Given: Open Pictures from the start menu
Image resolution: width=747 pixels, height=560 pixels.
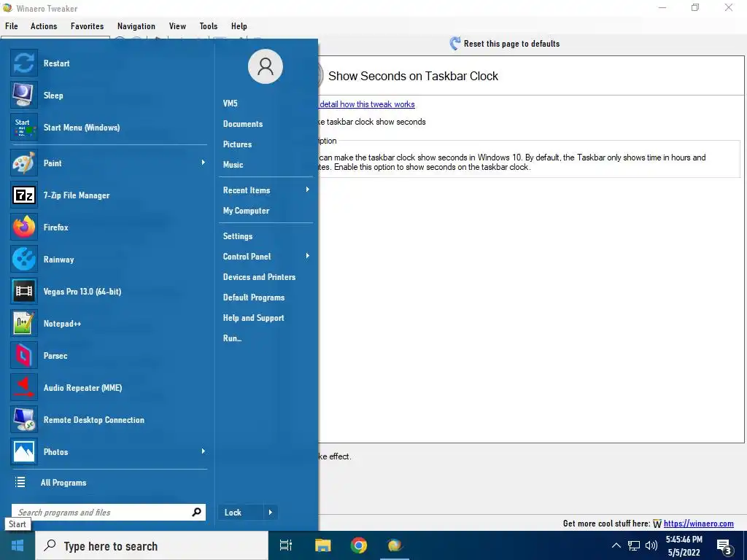Looking at the screenshot, I should 237,144.
